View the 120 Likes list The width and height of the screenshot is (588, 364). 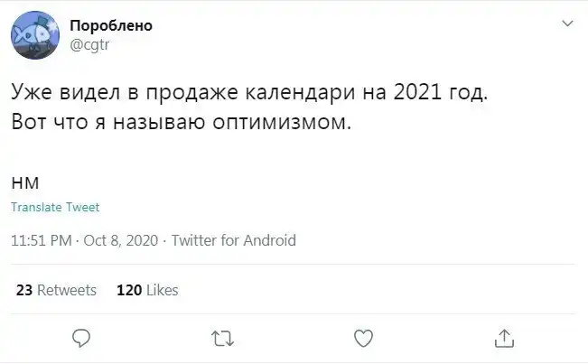tap(147, 290)
